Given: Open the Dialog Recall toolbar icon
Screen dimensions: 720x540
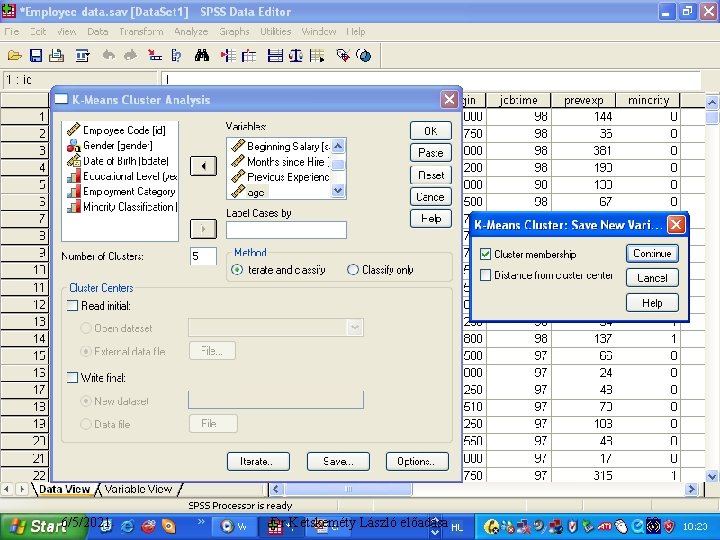Looking at the screenshot, I should pyautogui.click(x=83, y=56).
